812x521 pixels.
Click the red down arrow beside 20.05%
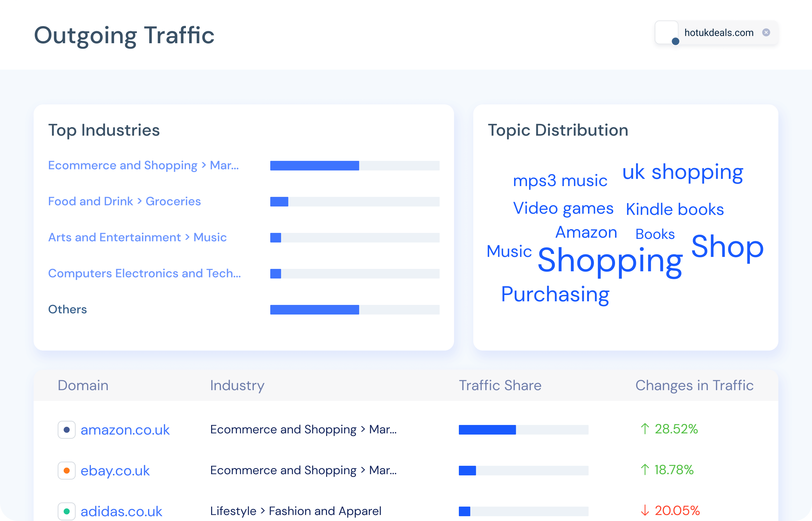(x=645, y=510)
